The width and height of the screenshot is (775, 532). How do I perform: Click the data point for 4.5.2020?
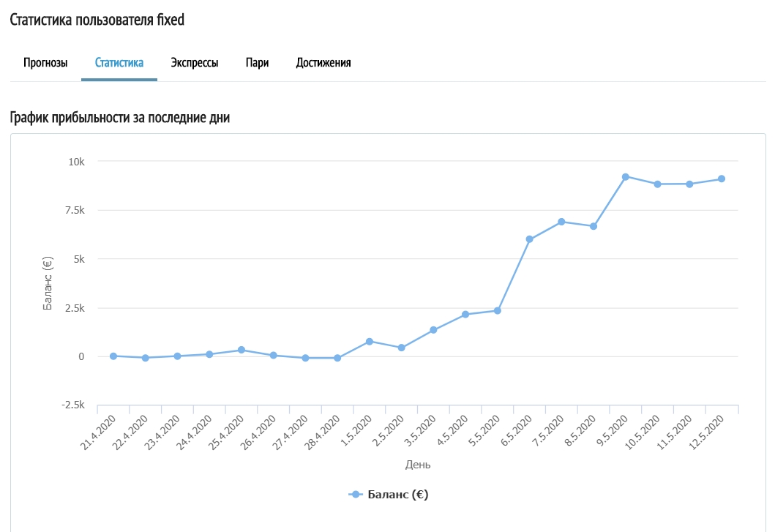coord(465,315)
